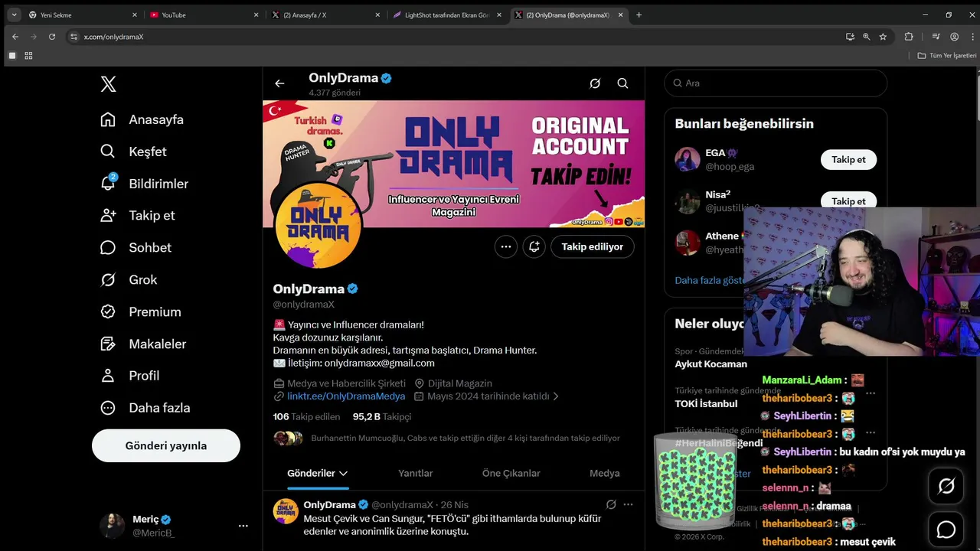This screenshot has height=551, width=980.
Task: Click Gönderi yayınla button
Action: [x=166, y=445]
